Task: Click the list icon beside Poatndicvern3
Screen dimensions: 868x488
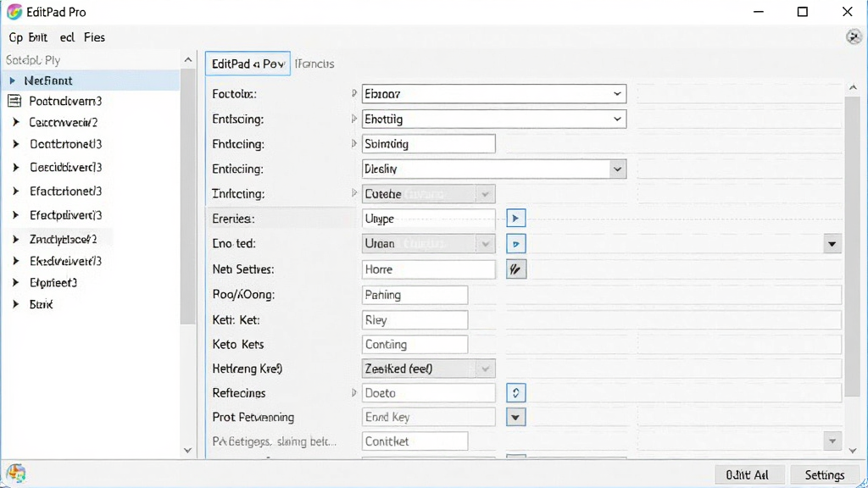Action: click(x=14, y=101)
